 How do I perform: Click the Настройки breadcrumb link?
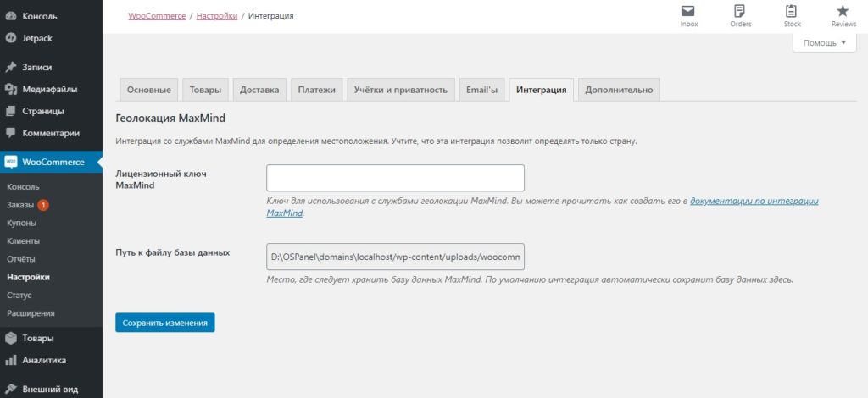coord(217,16)
